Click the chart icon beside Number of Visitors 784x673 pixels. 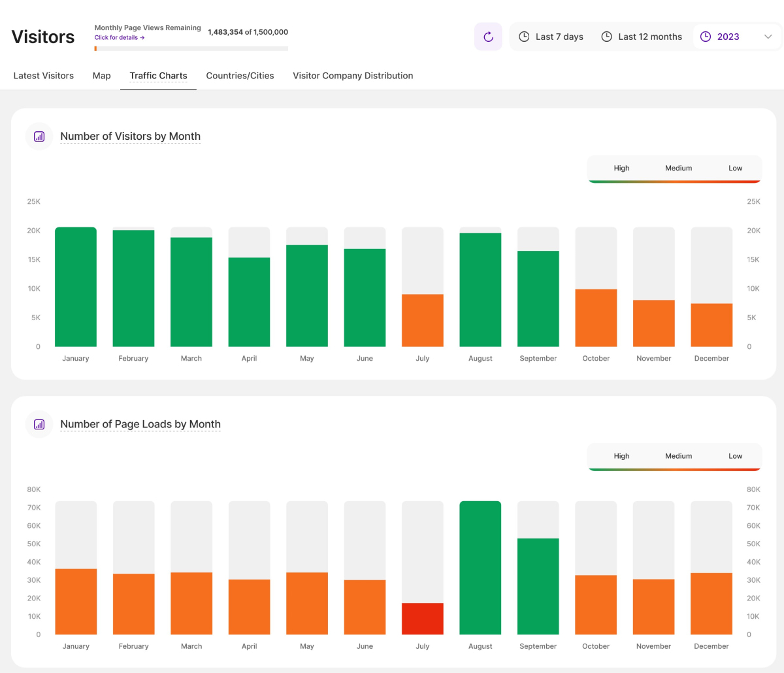coord(39,137)
